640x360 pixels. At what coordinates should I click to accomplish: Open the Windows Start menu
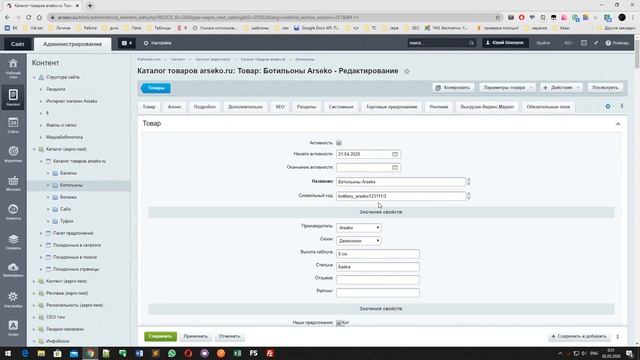pos(8,353)
